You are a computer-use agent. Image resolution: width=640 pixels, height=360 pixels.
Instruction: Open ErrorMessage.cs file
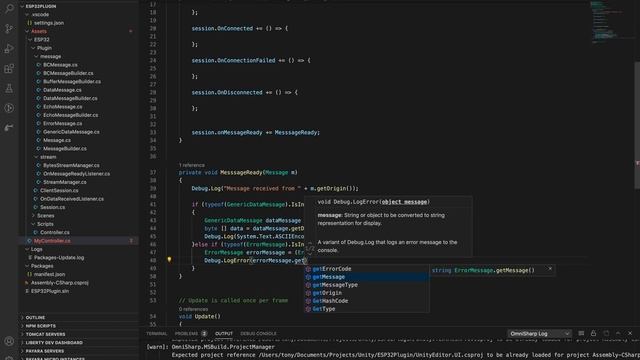click(62, 123)
